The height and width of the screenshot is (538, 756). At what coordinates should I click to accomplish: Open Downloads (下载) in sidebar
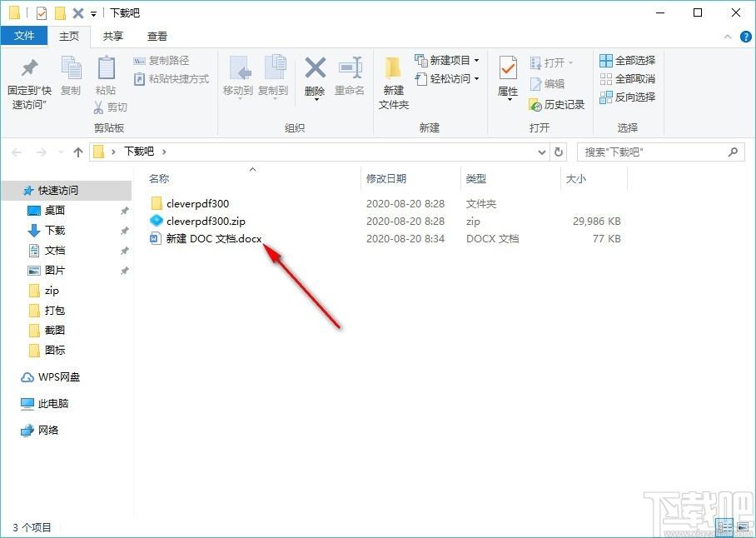[x=55, y=231]
